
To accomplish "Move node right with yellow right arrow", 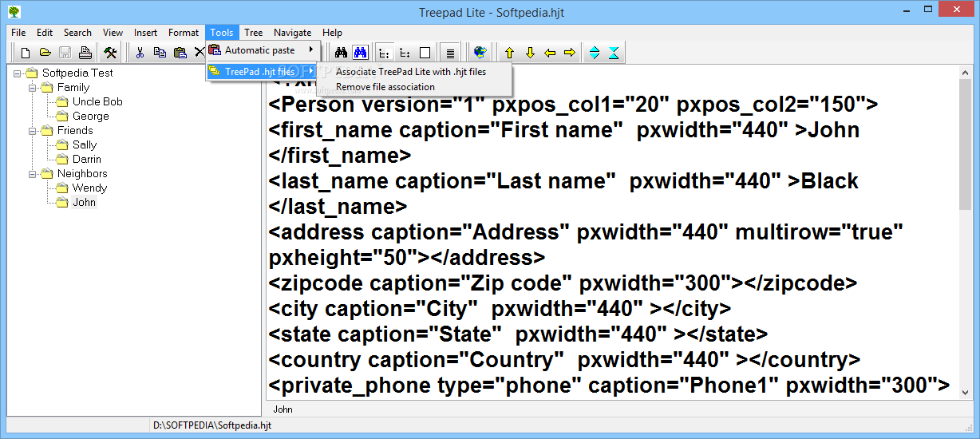I will [x=569, y=53].
